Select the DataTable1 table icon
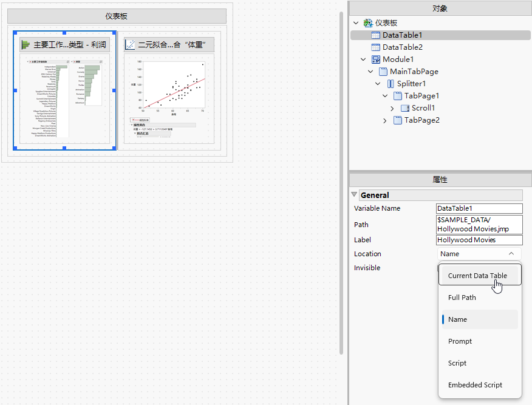The width and height of the screenshot is (532, 405). pyautogui.click(x=375, y=35)
